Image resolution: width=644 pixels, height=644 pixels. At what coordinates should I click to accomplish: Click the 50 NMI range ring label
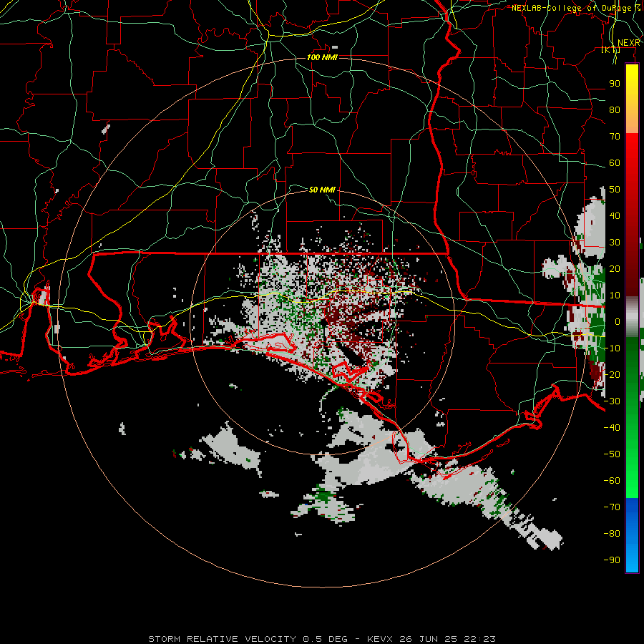pos(322,190)
